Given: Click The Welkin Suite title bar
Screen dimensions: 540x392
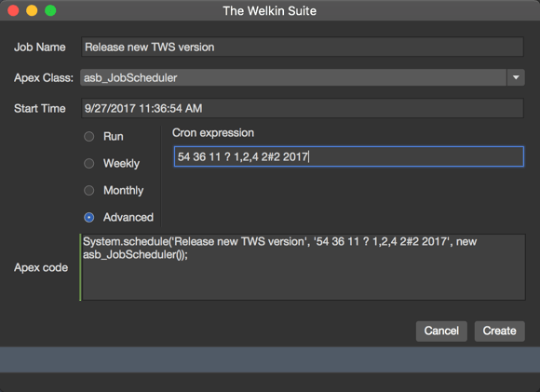Looking at the screenshot, I should (270, 10).
